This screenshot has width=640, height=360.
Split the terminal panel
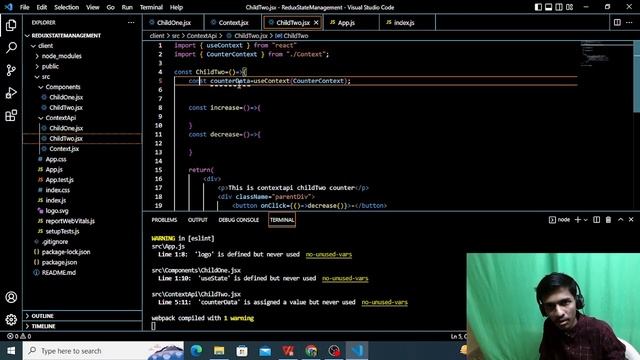596,220
